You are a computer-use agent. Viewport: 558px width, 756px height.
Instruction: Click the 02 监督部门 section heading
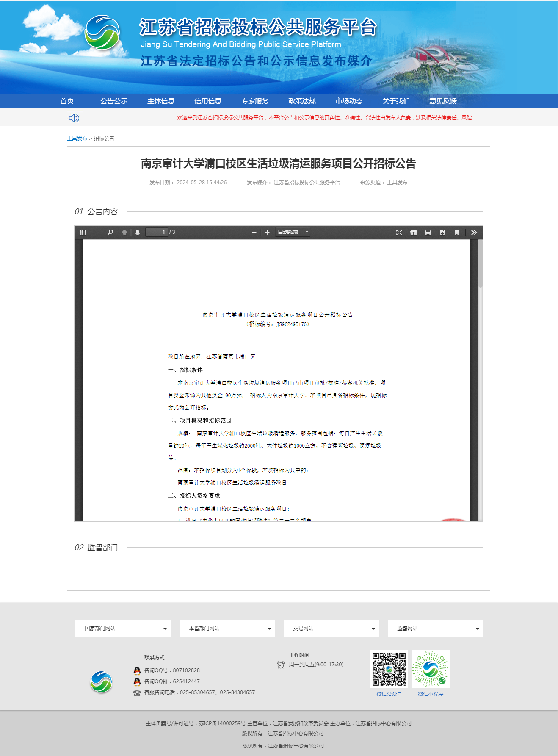(96, 548)
